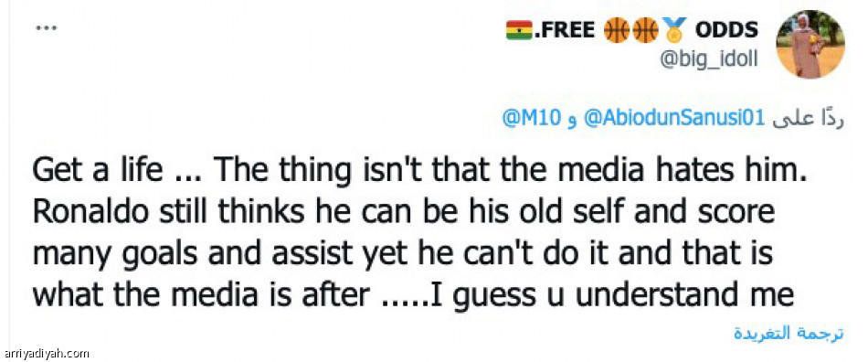The width and height of the screenshot is (868, 362).
Task: Open the @M10 mention
Action: point(532,117)
